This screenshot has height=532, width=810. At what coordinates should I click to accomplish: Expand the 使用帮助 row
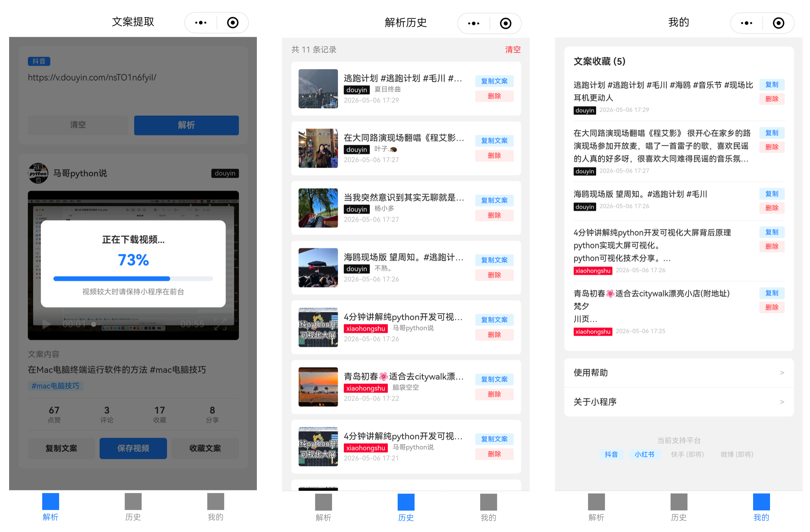pyautogui.click(x=679, y=373)
